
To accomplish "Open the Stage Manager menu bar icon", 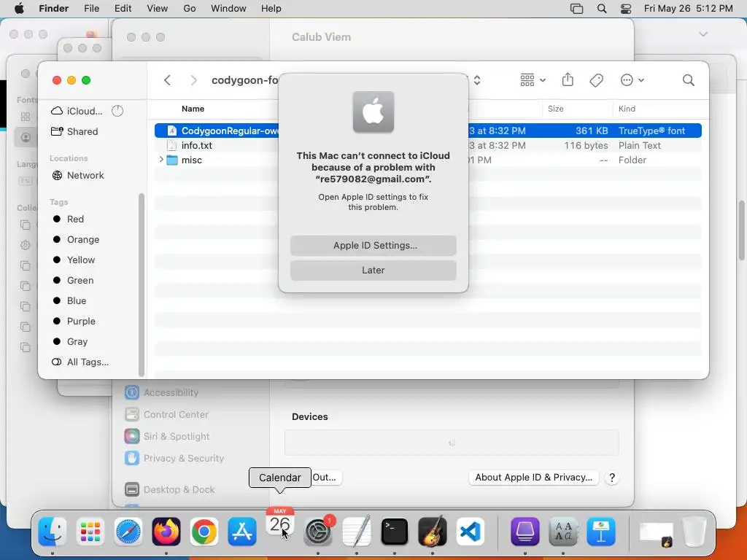I will point(576,9).
